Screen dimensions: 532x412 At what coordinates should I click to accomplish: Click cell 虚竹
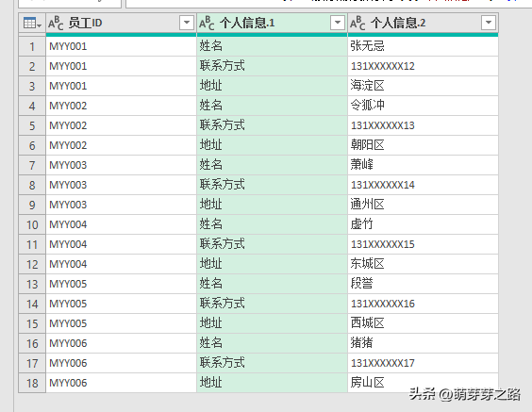click(424, 224)
